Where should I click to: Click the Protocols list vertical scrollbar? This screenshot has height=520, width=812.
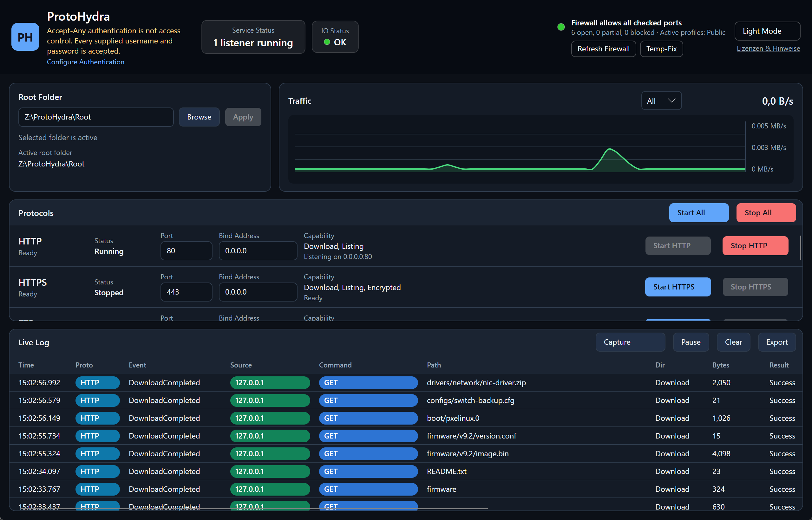800,248
